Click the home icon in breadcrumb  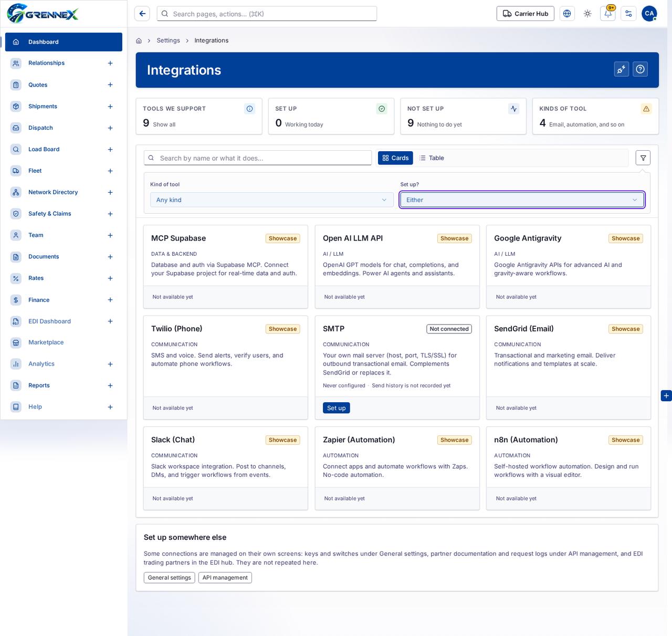click(139, 40)
